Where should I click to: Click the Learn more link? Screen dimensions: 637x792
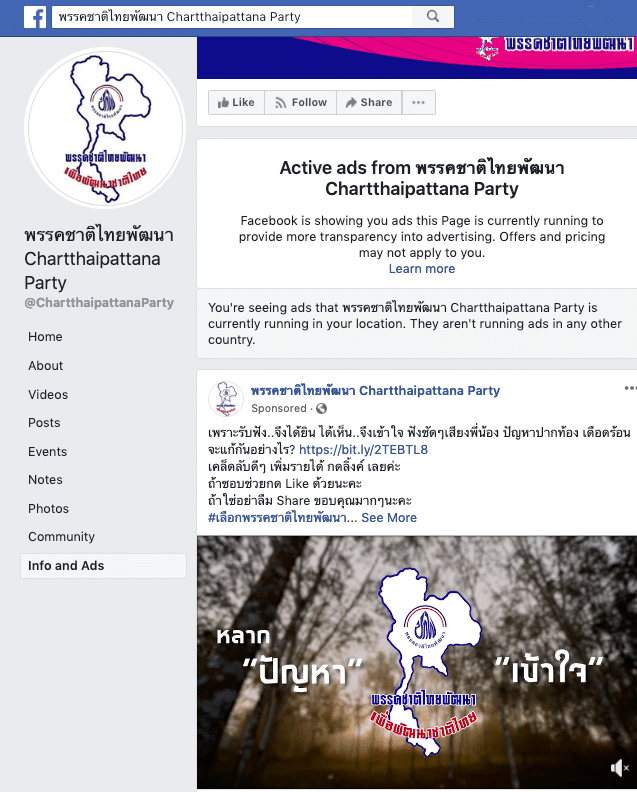point(422,269)
